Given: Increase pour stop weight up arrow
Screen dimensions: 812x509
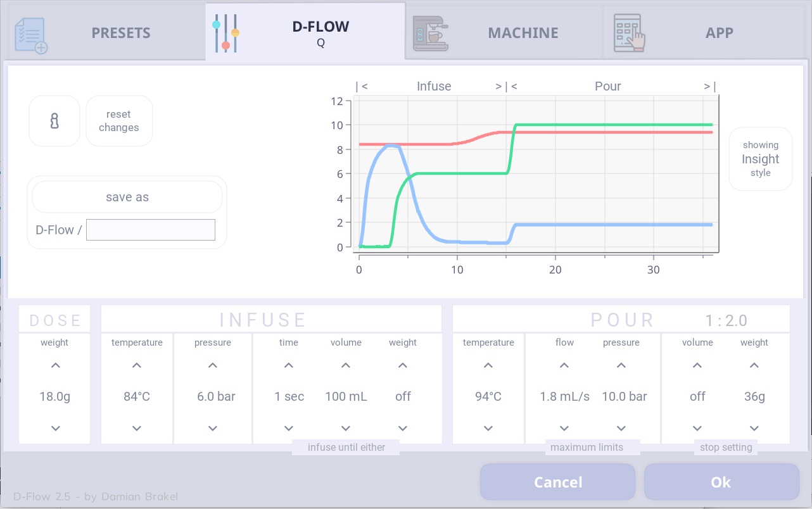Looking at the screenshot, I should pyautogui.click(x=754, y=365).
